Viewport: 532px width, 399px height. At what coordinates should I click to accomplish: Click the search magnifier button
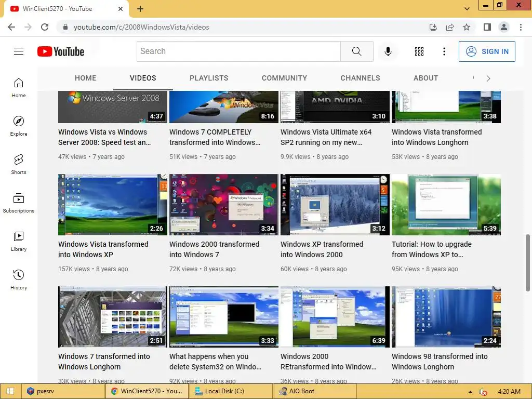click(x=356, y=51)
